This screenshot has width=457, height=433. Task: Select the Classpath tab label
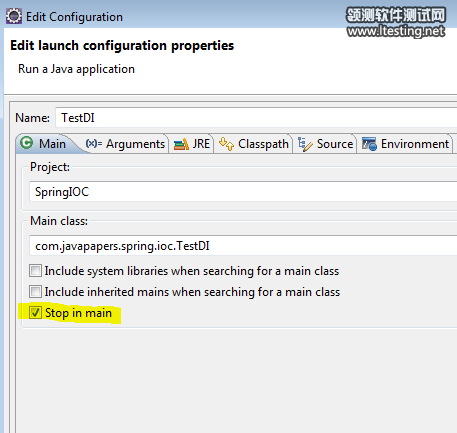coord(263,144)
